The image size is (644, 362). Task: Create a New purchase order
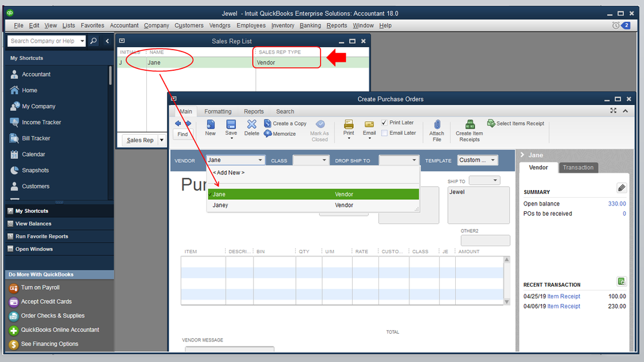coord(210,128)
